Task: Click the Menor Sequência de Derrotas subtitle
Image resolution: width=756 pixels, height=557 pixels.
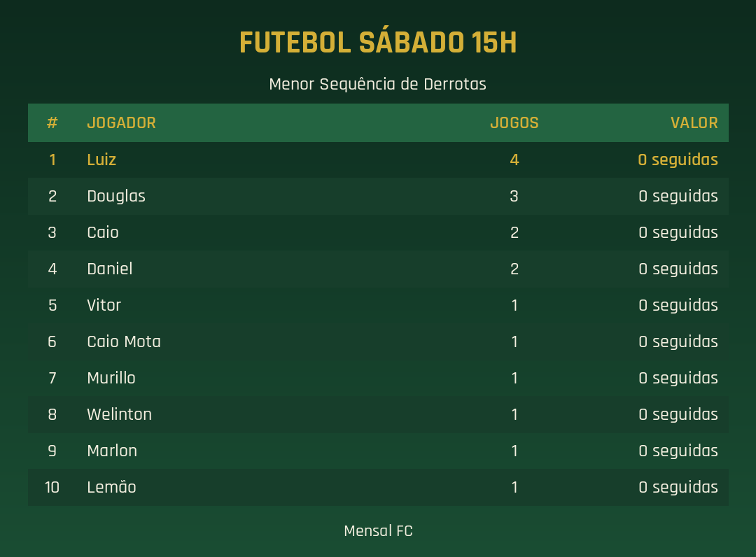Action: [377, 84]
